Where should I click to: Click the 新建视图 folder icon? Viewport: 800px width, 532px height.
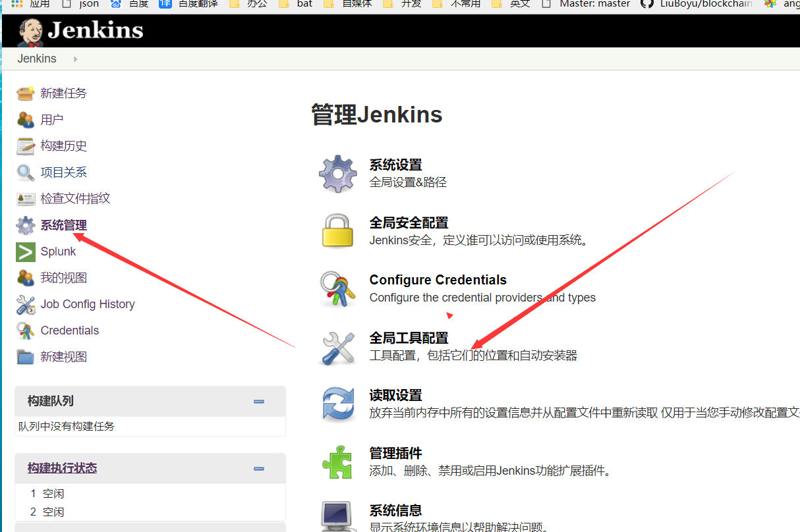(25, 357)
